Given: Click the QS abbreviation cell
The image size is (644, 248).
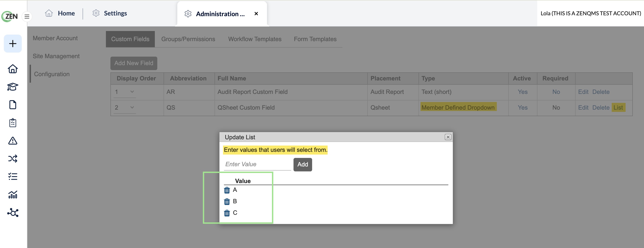Looking at the screenshot, I should pyautogui.click(x=189, y=108).
